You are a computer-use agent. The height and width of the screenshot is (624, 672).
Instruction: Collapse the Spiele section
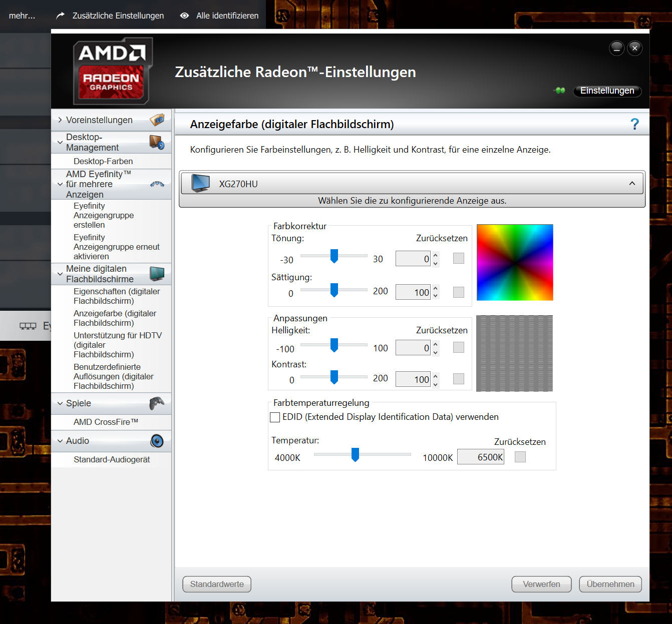pyautogui.click(x=60, y=403)
